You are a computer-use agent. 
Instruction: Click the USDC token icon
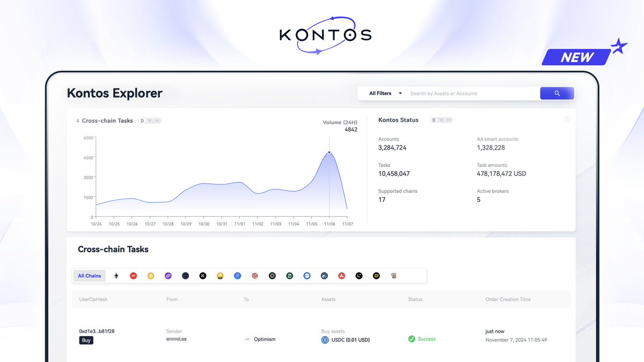tap(325, 339)
